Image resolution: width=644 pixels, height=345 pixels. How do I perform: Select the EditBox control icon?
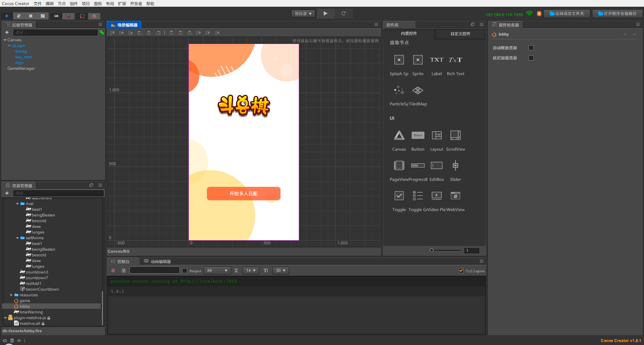(436, 165)
